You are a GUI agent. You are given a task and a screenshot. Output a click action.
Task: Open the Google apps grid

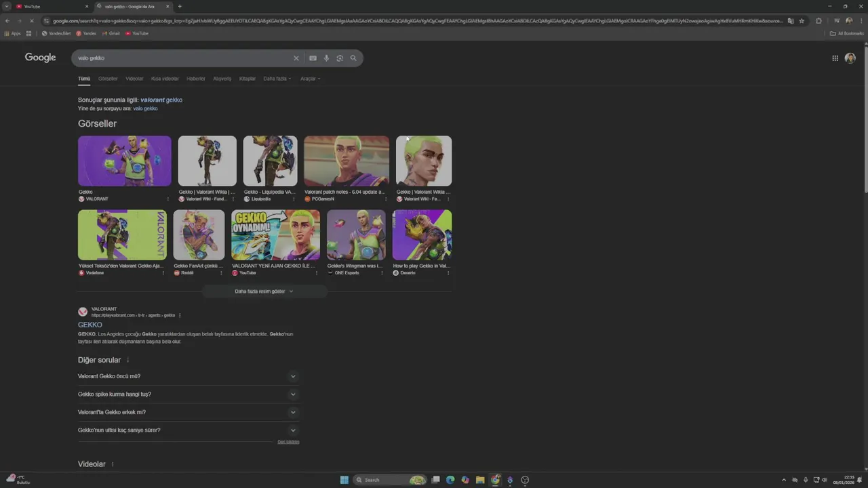[x=835, y=58]
